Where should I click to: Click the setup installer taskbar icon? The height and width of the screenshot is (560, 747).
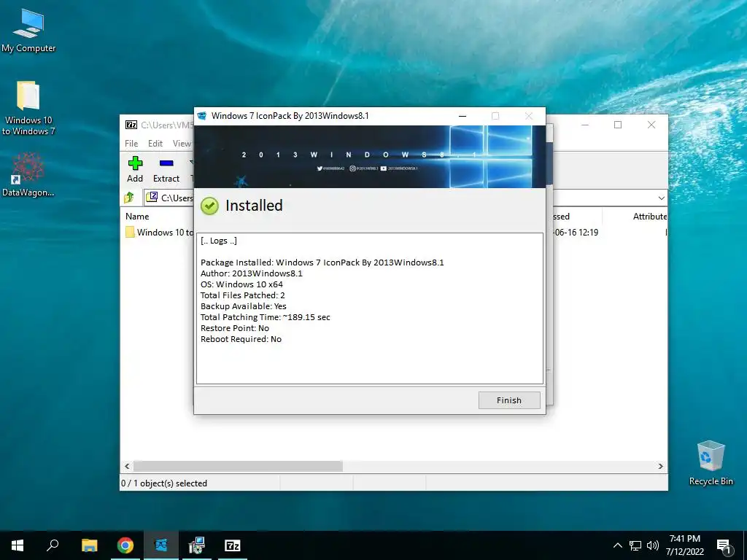197,545
